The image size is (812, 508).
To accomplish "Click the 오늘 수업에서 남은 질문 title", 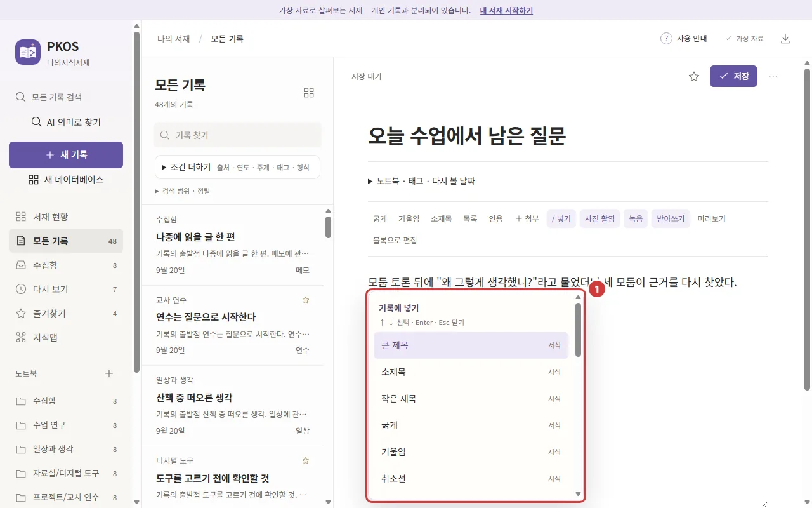I will [x=467, y=135].
